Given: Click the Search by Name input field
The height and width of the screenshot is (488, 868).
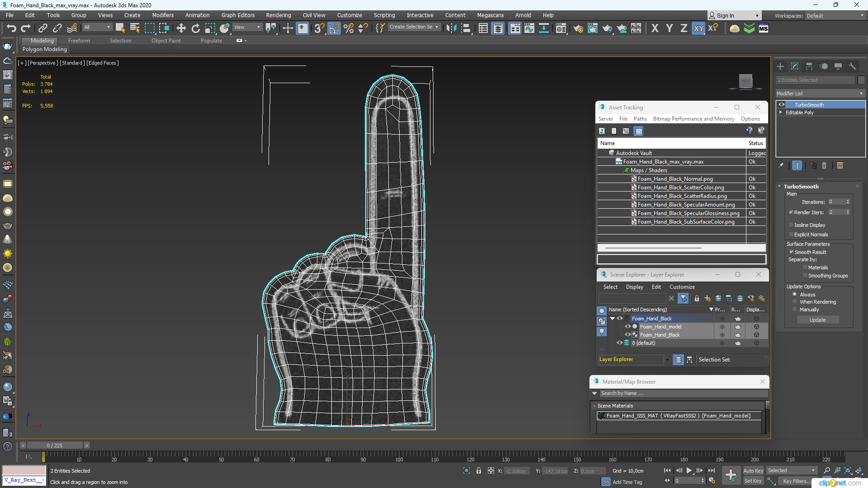Looking at the screenshot, I should (683, 393).
